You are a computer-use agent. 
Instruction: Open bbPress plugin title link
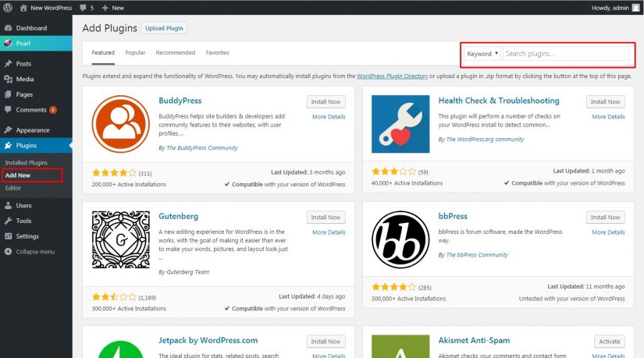pos(453,216)
